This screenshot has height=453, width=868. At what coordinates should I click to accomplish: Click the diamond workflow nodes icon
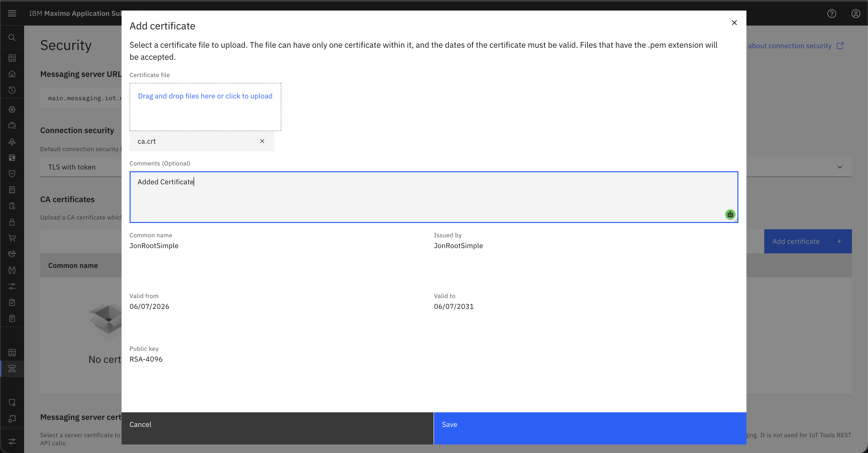coord(12,142)
